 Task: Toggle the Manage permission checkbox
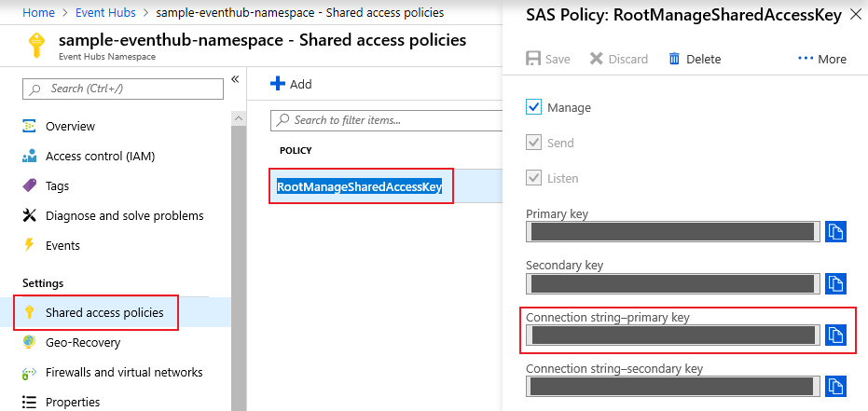(x=533, y=107)
